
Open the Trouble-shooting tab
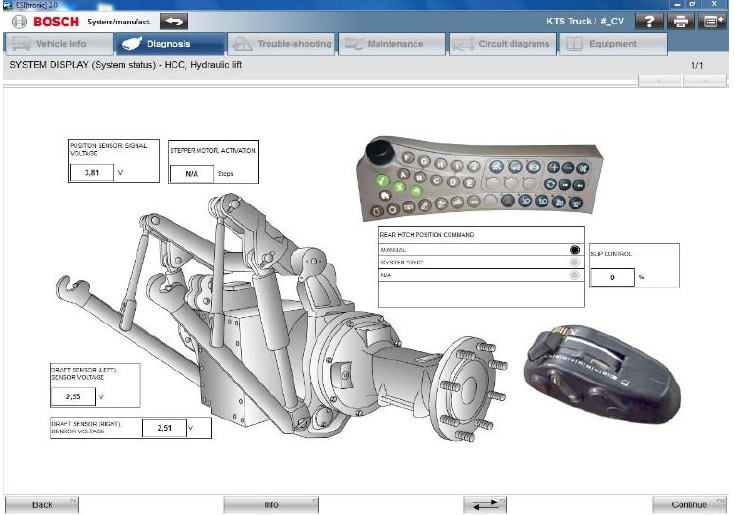281,44
